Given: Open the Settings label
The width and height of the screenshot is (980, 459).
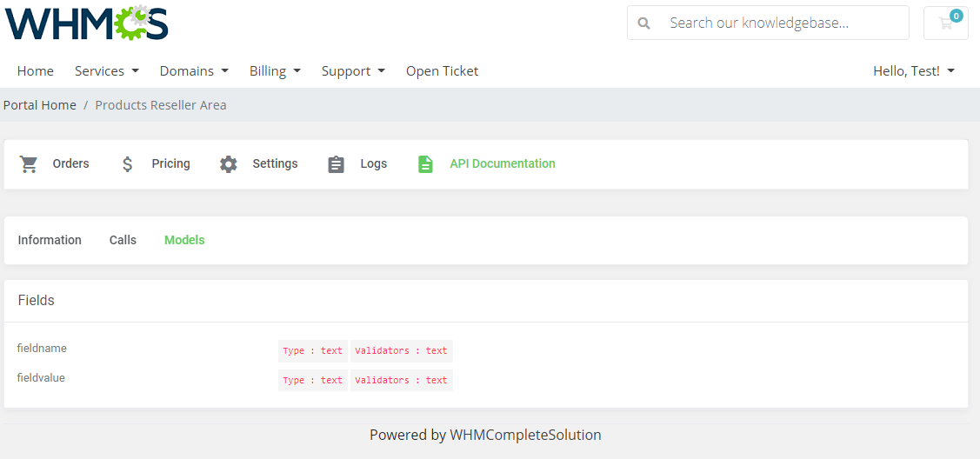Looking at the screenshot, I should click(275, 163).
